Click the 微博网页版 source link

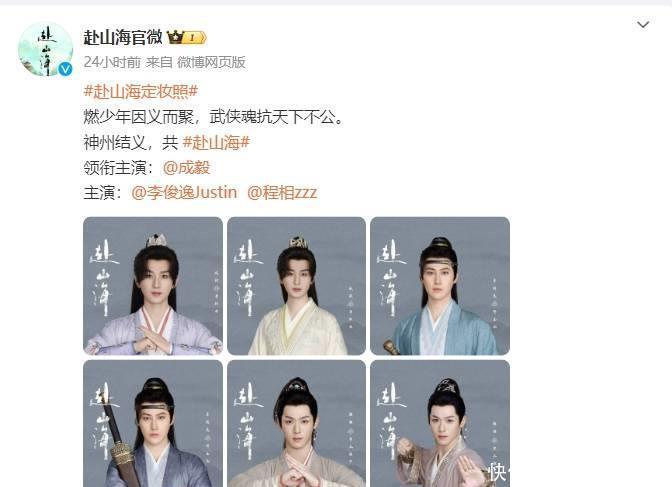click(x=211, y=62)
